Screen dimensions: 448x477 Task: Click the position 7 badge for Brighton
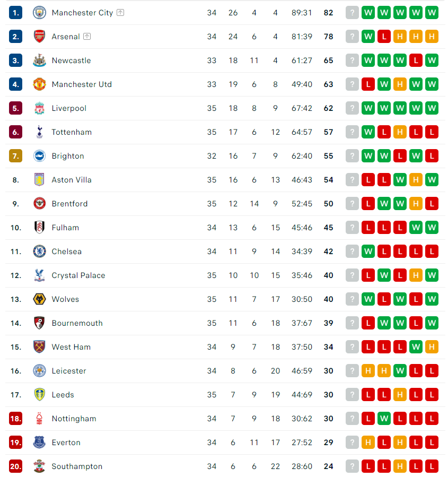pyautogui.click(x=16, y=156)
